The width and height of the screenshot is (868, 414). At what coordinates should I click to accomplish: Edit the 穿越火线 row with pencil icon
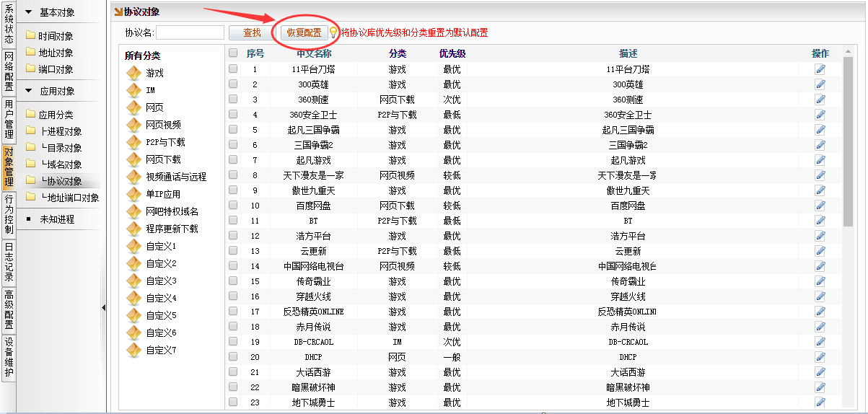(820, 296)
